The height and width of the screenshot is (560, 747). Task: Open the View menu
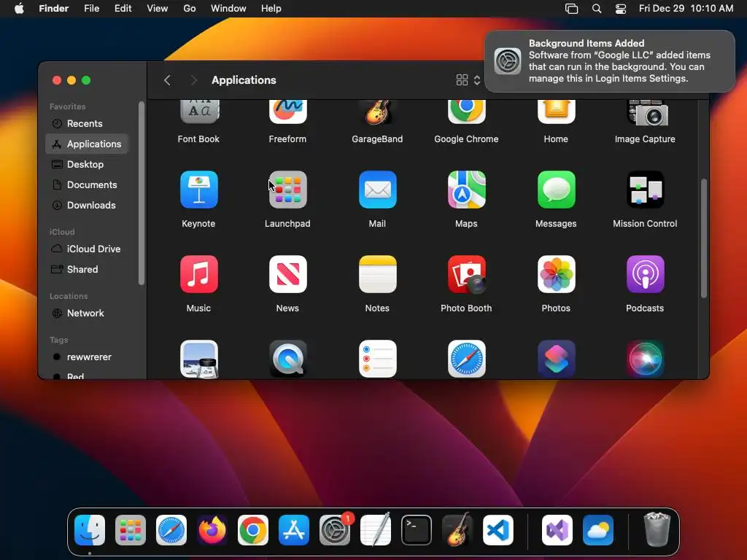[x=158, y=9]
